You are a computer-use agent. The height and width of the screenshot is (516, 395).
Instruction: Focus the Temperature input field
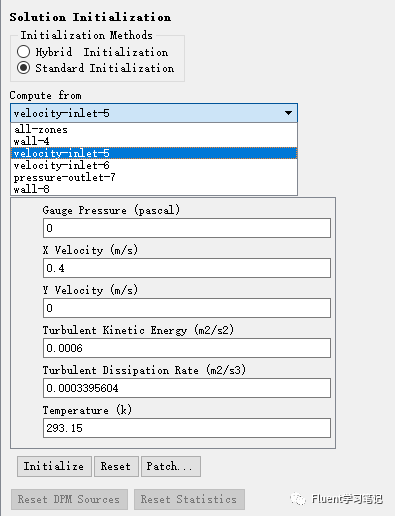pyautogui.click(x=187, y=428)
